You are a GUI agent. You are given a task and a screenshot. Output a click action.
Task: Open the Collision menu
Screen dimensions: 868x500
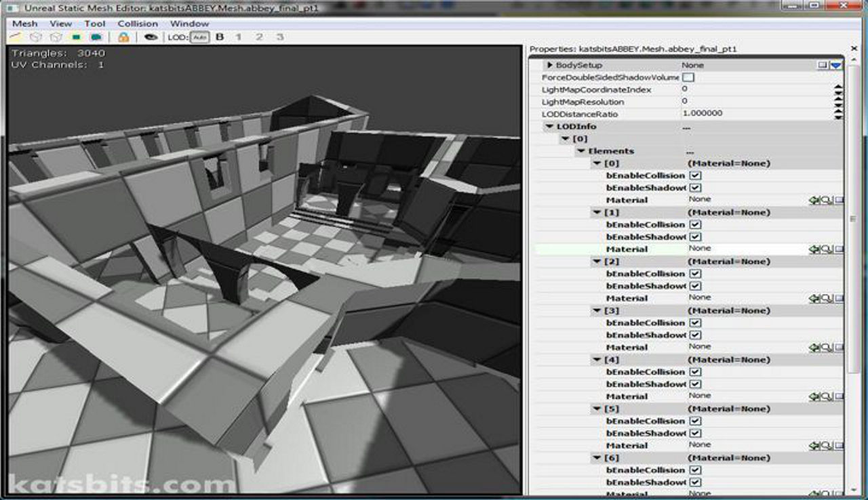point(138,24)
